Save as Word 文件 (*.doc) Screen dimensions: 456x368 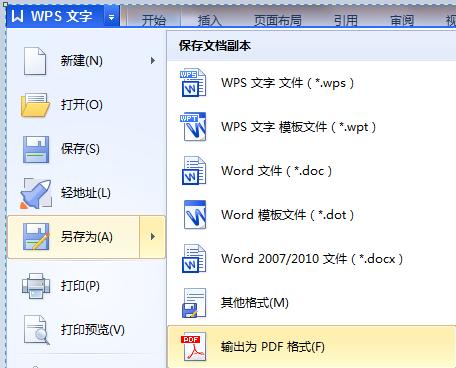click(312, 171)
